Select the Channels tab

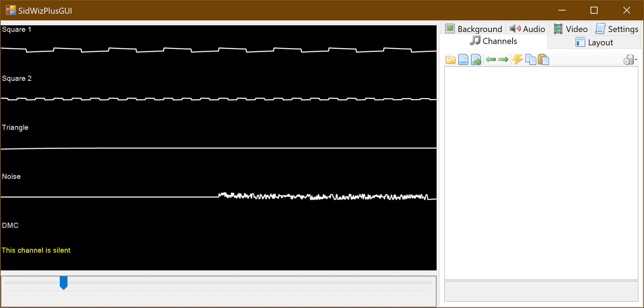tap(494, 41)
